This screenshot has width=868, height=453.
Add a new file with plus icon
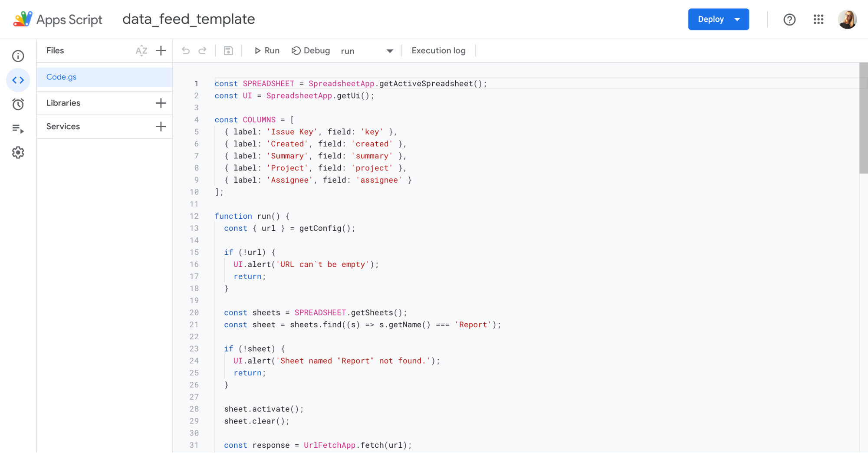161,51
